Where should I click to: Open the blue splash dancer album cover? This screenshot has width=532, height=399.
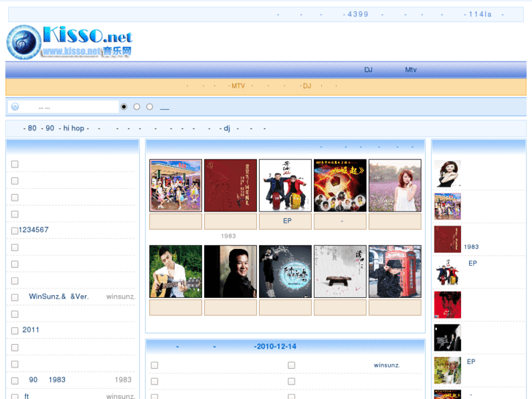click(x=285, y=272)
